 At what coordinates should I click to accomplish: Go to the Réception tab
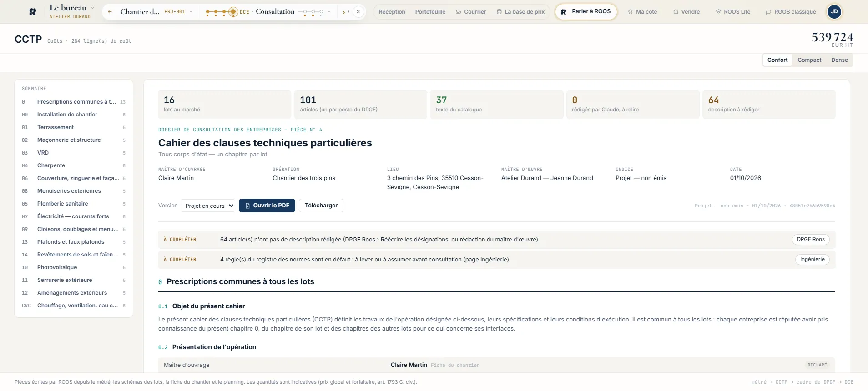392,12
